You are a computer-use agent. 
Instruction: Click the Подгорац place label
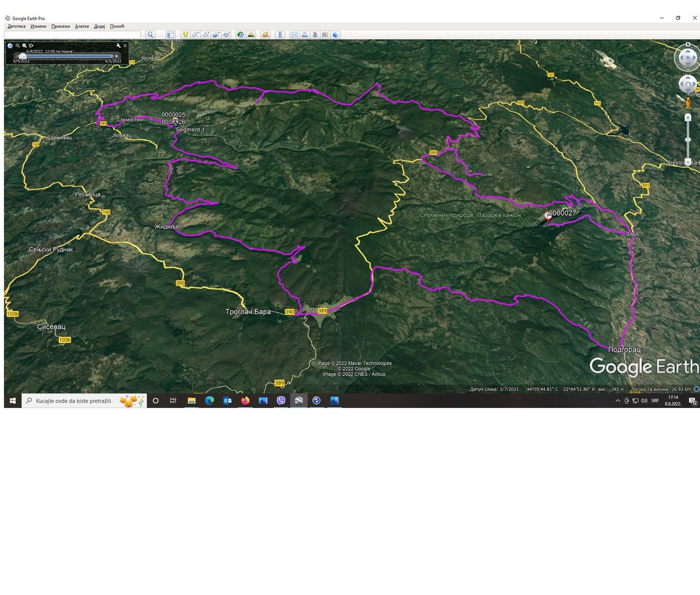(x=624, y=349)
